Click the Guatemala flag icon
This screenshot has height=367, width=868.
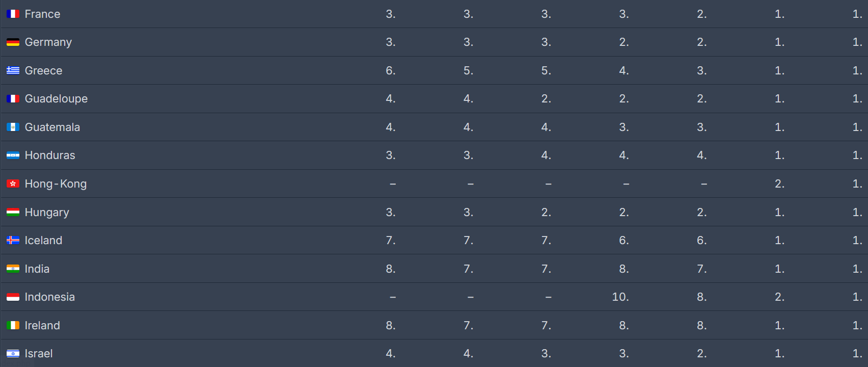[x=13, y=127]
